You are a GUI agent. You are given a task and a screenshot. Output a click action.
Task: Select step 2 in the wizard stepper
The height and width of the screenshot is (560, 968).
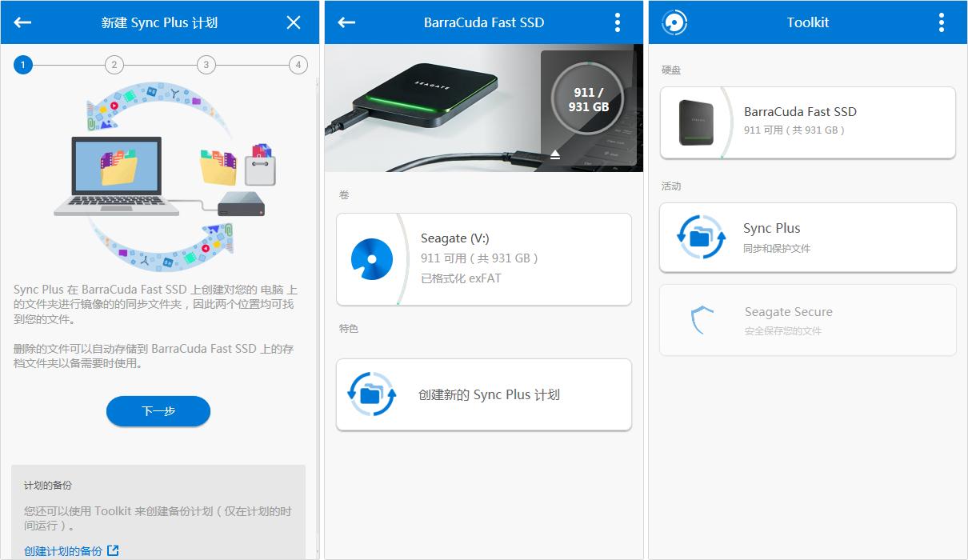click(x=114, y=64)
